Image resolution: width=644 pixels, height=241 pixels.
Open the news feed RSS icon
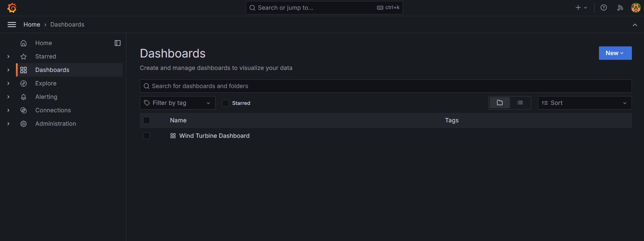[620, 8]
